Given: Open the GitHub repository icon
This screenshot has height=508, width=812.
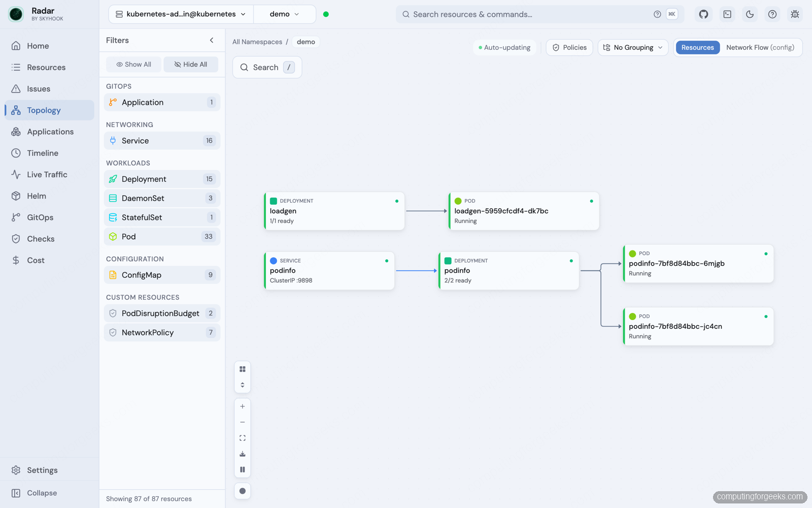Looking at the screenshot, I should pos(703,14).
